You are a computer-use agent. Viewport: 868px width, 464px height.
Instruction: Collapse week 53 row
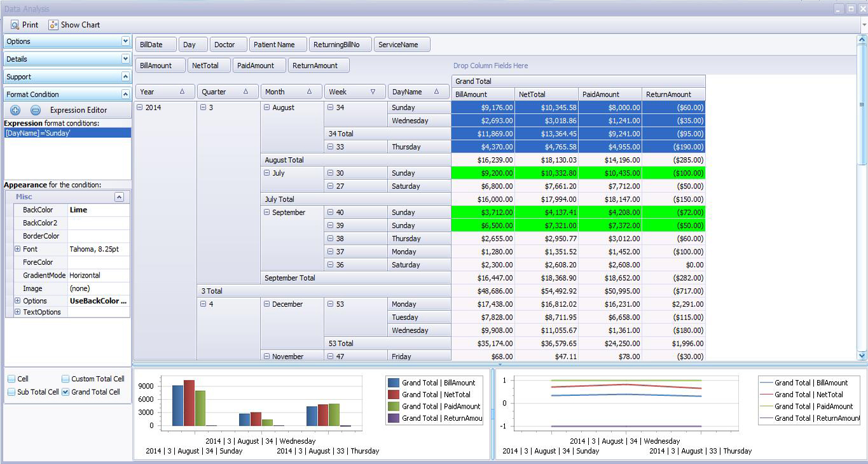tap(331, 304)
